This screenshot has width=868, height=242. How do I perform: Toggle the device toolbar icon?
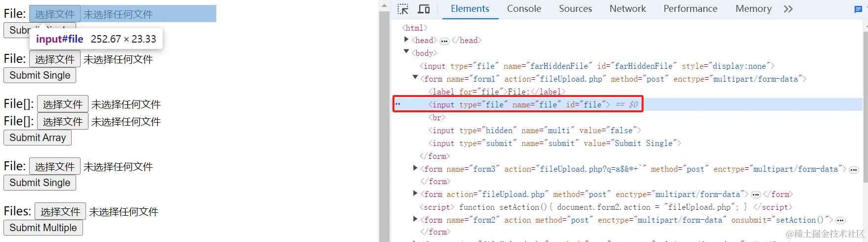tap(424, 9)
